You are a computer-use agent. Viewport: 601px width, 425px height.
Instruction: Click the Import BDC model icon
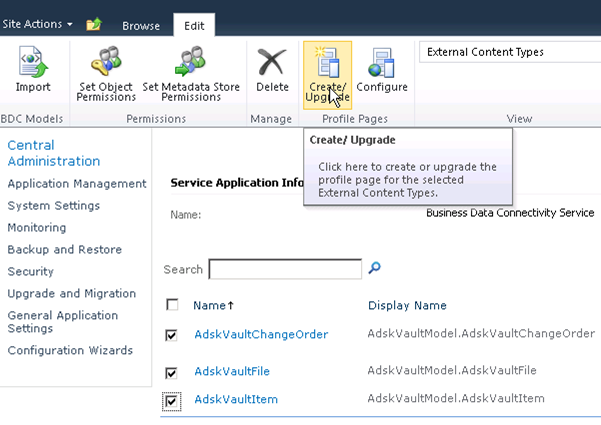click(32, 71)
